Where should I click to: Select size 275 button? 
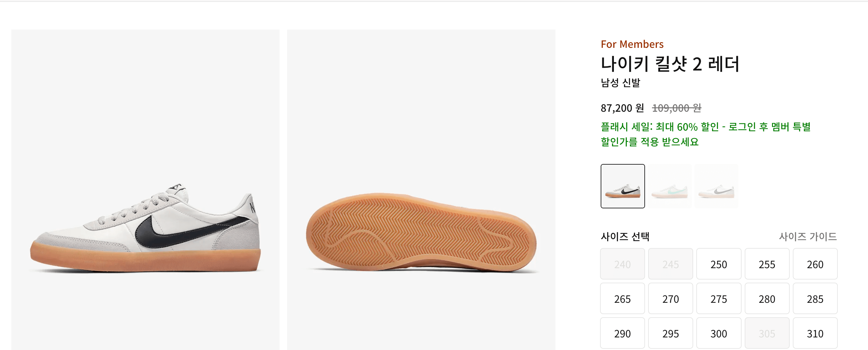[x=719, y=299]
